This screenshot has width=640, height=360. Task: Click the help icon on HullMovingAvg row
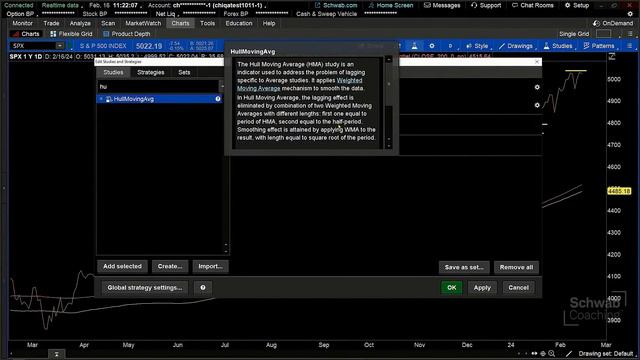[218, 99]
